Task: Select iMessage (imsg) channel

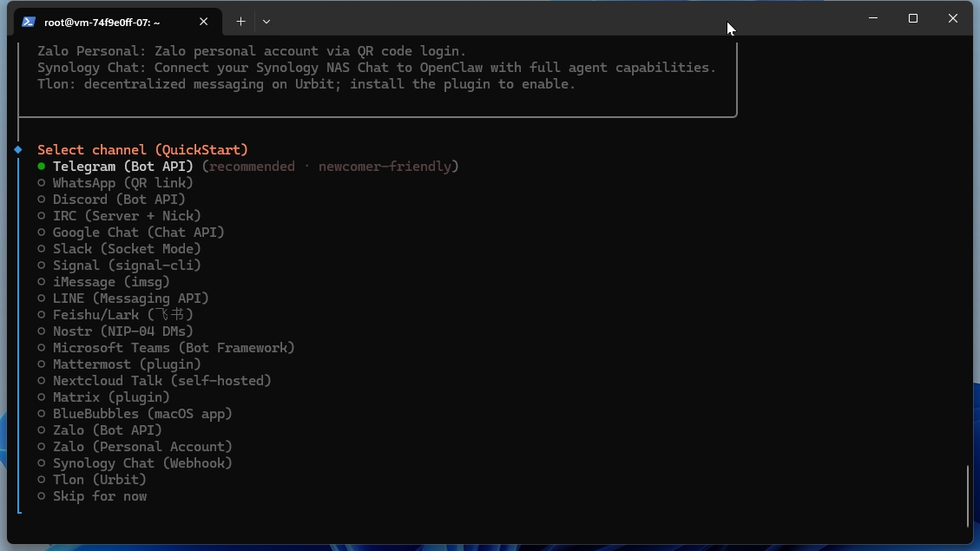Action: coord(104,282)
